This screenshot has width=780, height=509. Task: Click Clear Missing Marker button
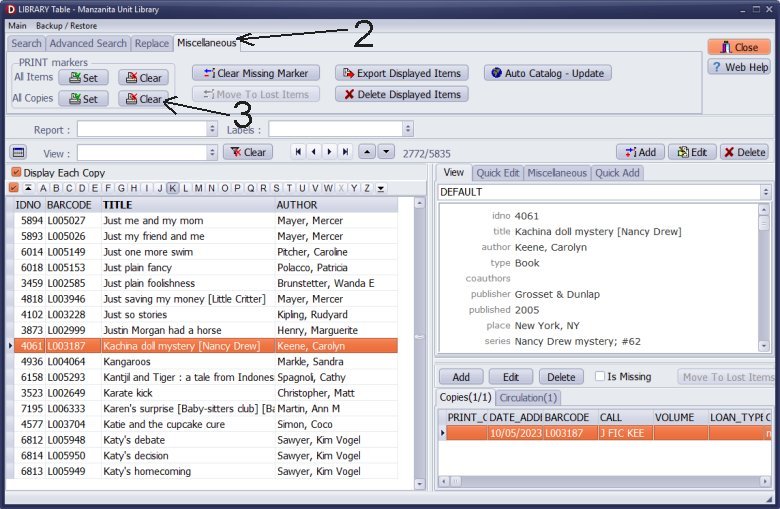256,73
